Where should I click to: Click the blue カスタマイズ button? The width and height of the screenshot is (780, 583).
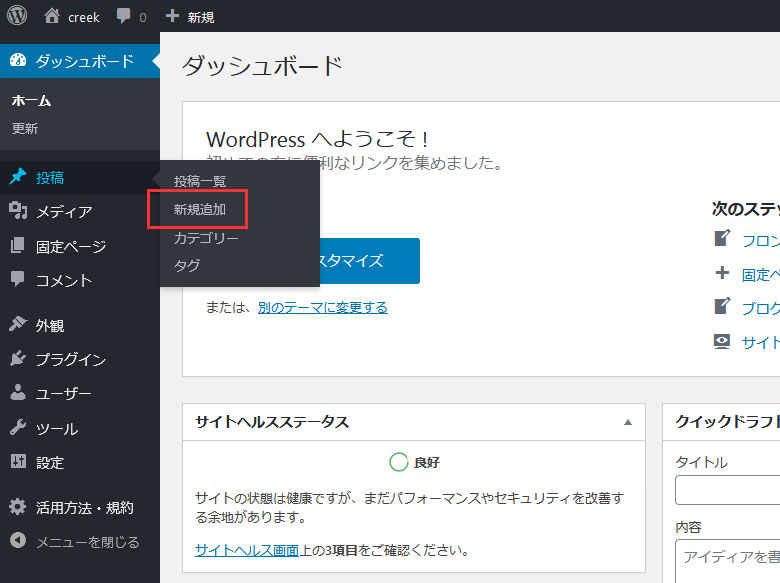[369, 261]
